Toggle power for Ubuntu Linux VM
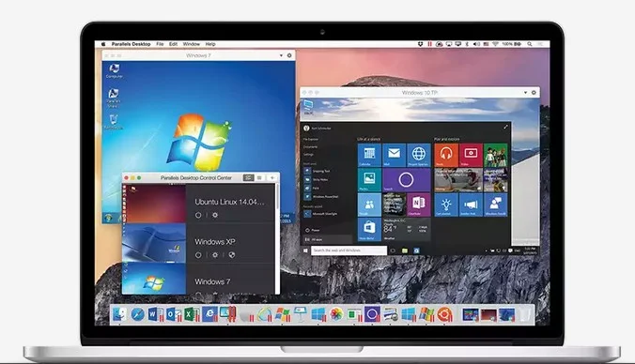The width and height of the screenshot is (635, 364). click(x=198, y=215)
